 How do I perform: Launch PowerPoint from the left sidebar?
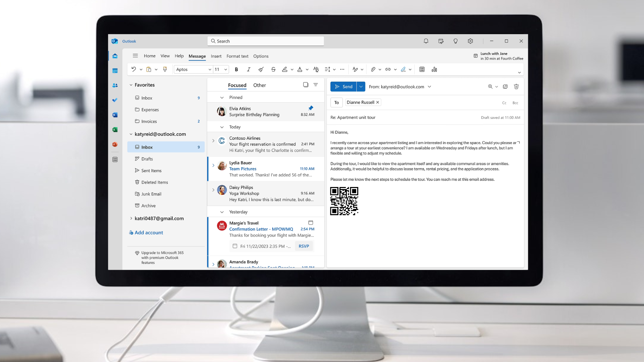[x=115, y=144]
